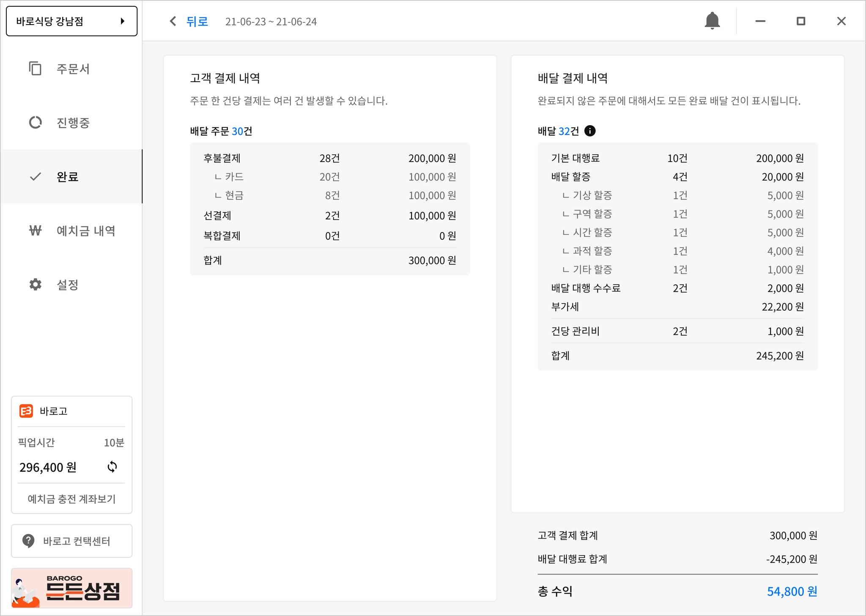Click the question mark help icon
Screen dimensions: 866x616
28,541
